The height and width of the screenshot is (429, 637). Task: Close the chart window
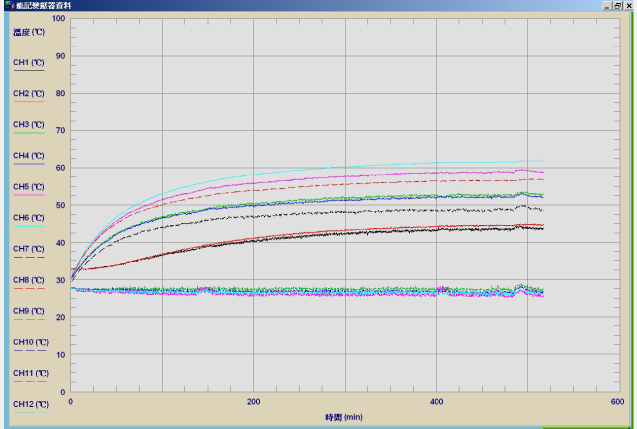point(629,5)
